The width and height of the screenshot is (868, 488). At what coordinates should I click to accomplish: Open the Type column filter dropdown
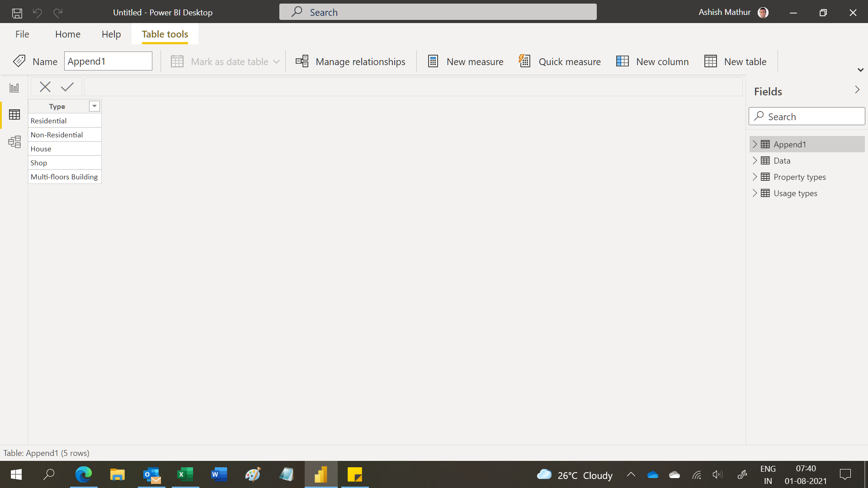[94, 106]
